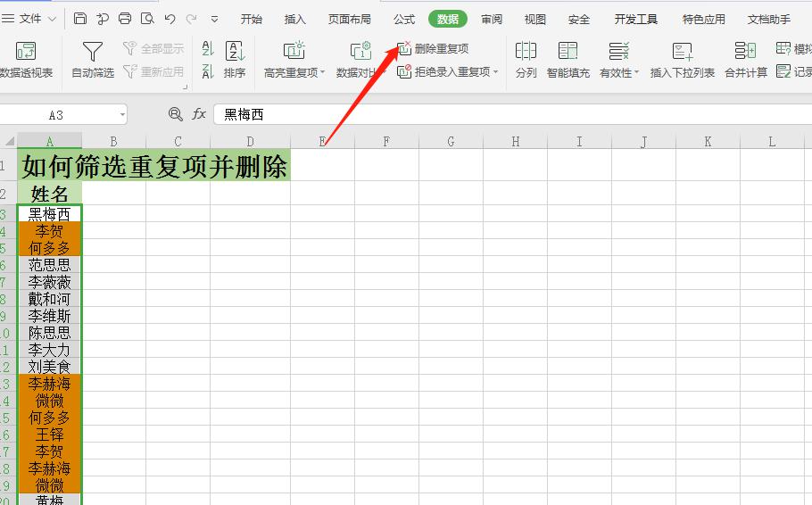Enable 自动筛选 auto filter
This screenshot has width=812, height=505.
(93, 60)
